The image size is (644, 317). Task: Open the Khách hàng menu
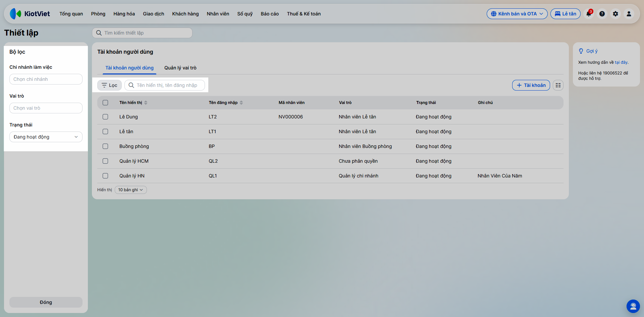pos(185,14)
